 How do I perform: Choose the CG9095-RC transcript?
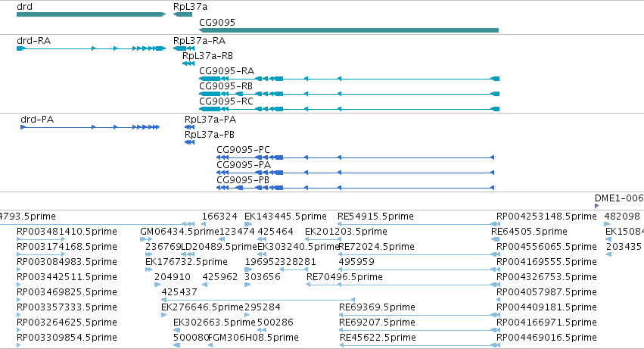(226, 101)
